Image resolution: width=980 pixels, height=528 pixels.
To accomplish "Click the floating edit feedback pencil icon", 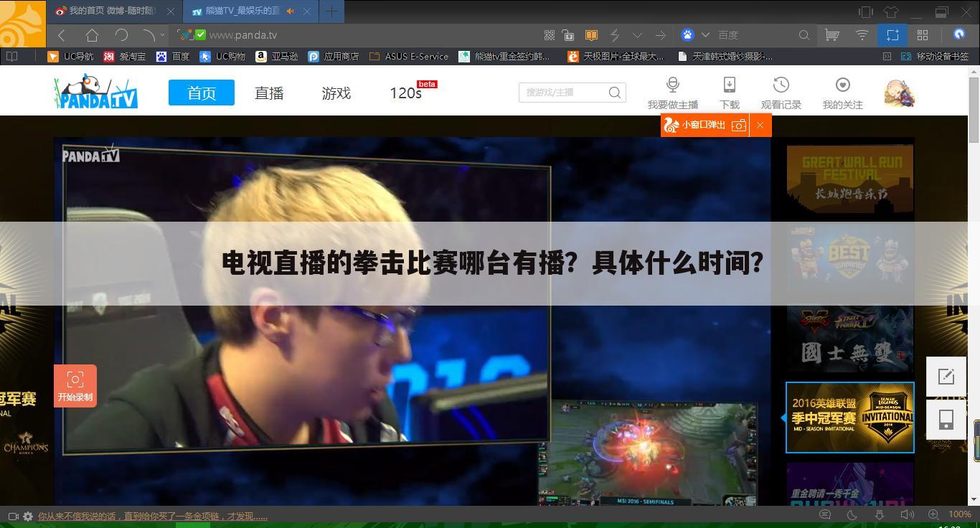I will pyautogui.click(x=946, y=377).
